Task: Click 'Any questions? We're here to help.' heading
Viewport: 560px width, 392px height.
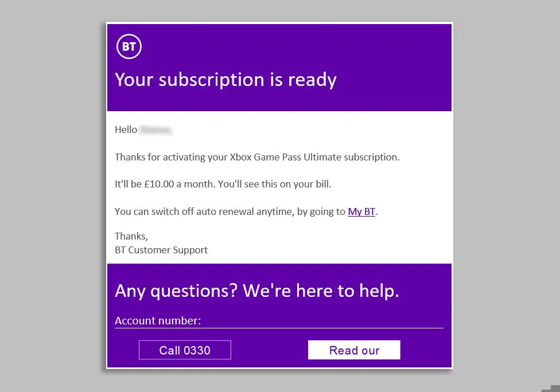Action: 257,291
